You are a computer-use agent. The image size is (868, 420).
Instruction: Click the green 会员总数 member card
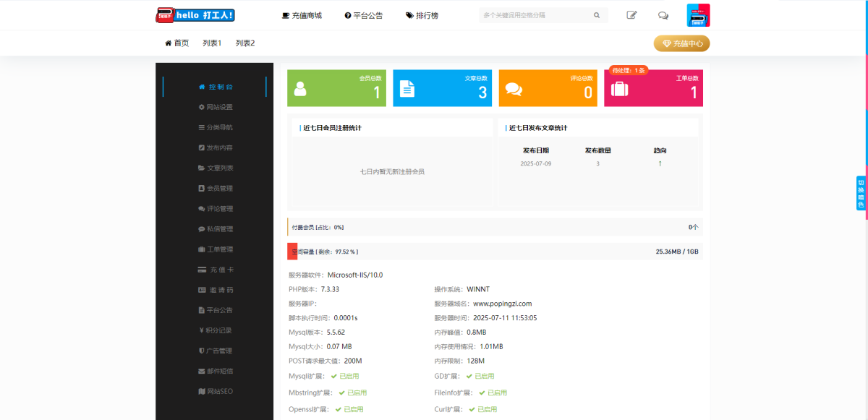click(x=336, y=88)
